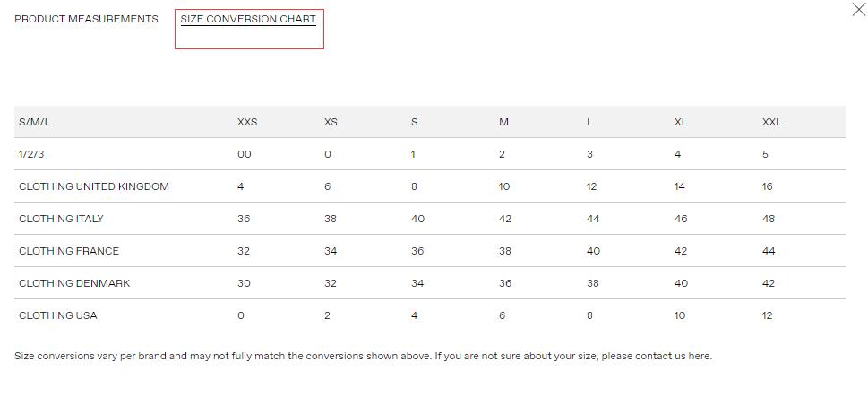Click the 00 cell in 1/2/3 row
The width and height of the screenshot is (868, 406).
(245, 154)
